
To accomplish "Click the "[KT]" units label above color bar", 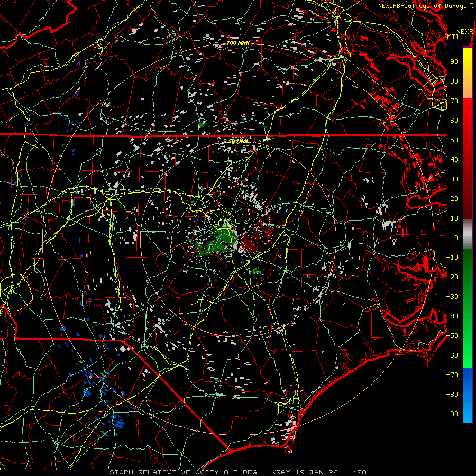I will [x=452, y=36].
